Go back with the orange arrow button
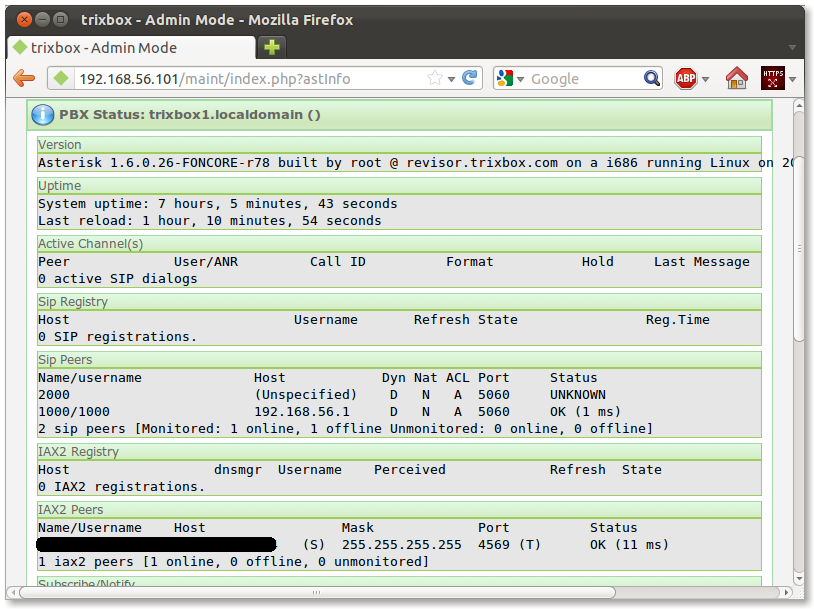The image size is (814, 609). coord(24,79)
